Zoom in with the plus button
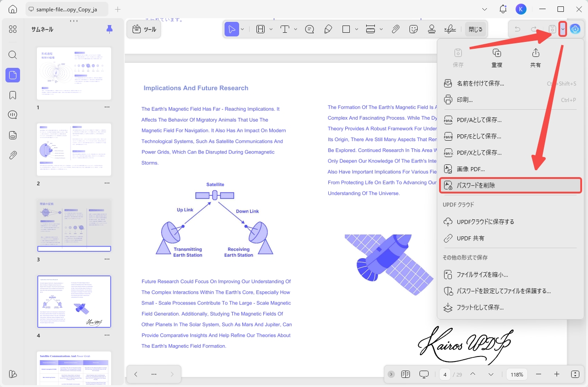The height and width of the screenshot is (387, 588). [x=557, y=374]
